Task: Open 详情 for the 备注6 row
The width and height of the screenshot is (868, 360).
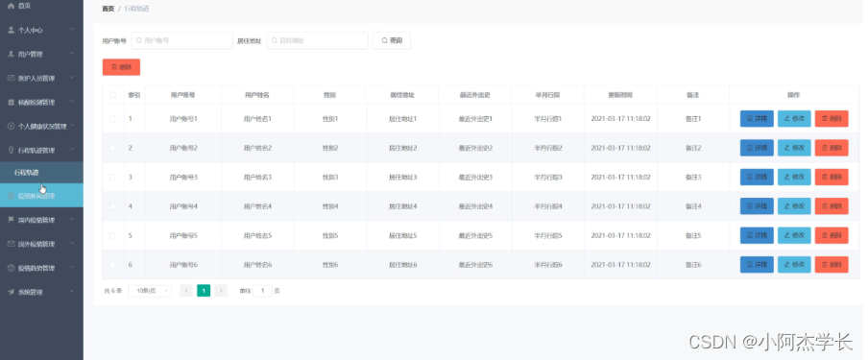Action: tap(757, 265)
